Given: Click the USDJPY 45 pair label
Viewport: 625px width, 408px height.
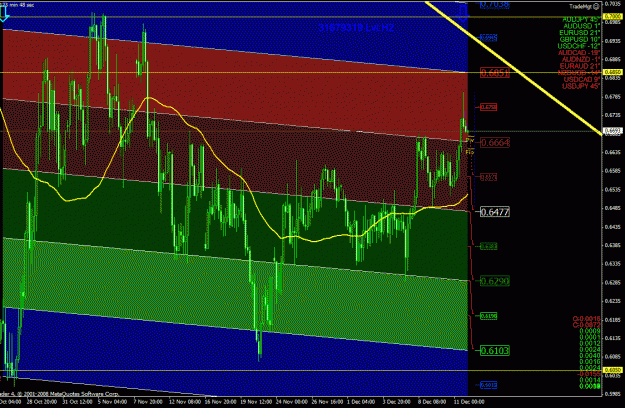Looking at the screenshot, I should click(x=581, y=86).
